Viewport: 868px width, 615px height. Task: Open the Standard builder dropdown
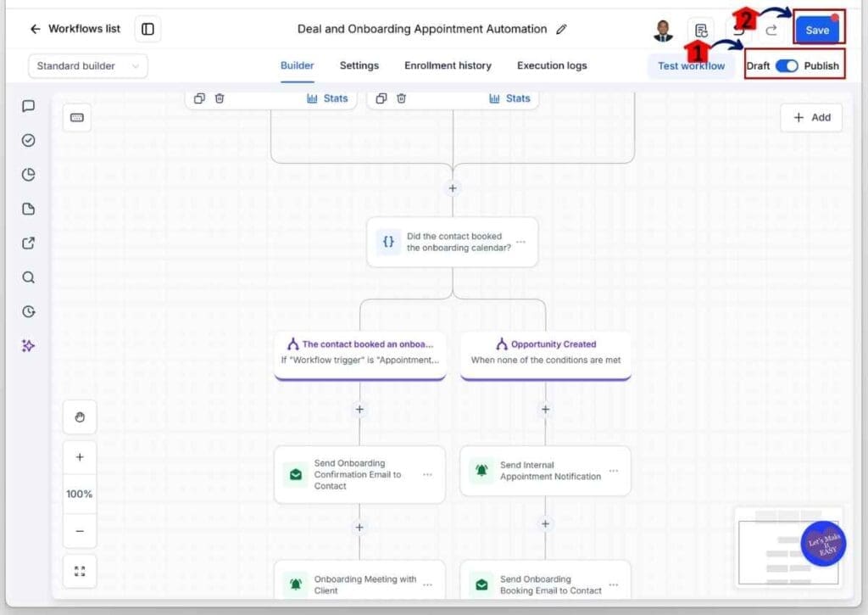click(x=87, y=66)
